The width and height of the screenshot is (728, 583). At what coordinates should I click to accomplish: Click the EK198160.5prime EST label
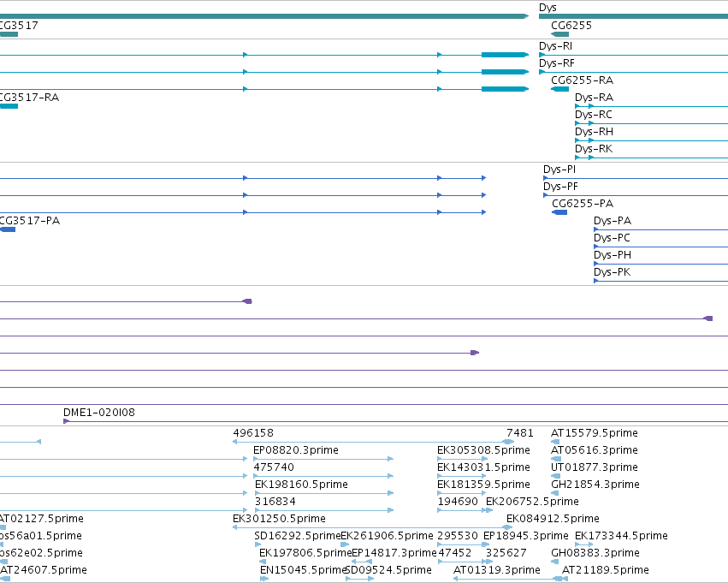click(301, 485)
